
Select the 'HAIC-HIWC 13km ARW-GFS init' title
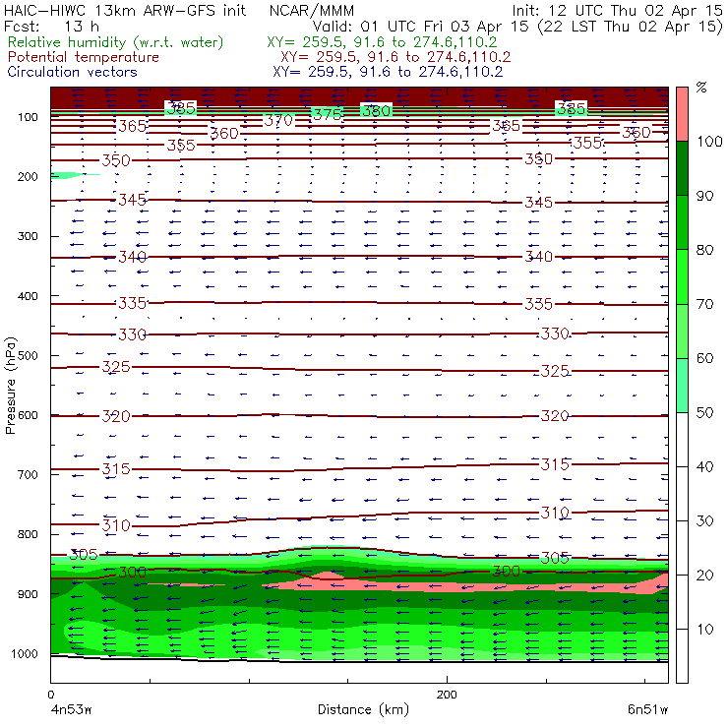125,11
